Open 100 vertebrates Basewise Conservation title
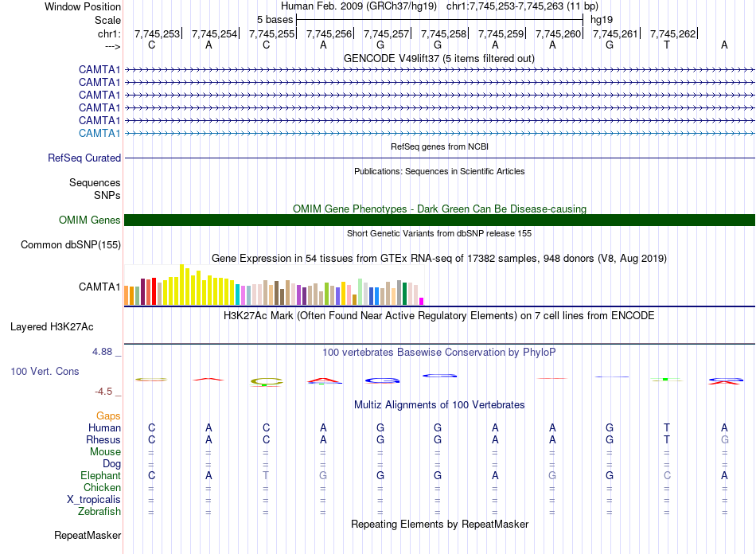Screen dimensions: 756x554 click(439, 353)
